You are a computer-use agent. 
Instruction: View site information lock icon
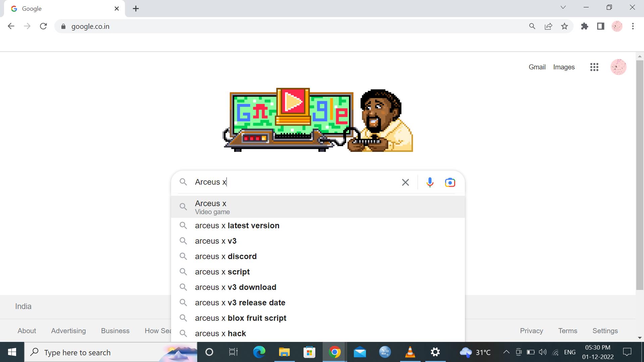pyautogui.click(x=63, y=26)
